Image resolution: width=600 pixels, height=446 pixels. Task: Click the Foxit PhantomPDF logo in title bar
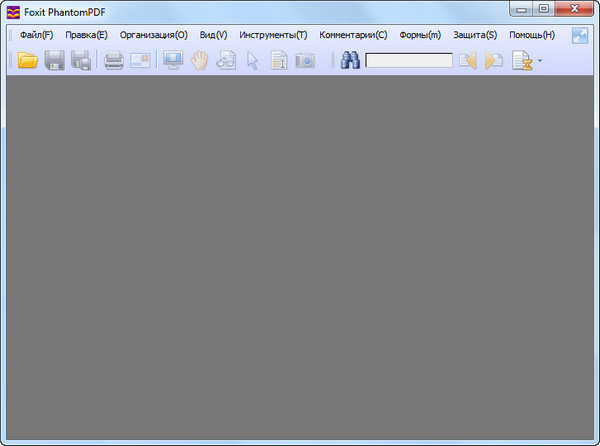coord(13,12)
